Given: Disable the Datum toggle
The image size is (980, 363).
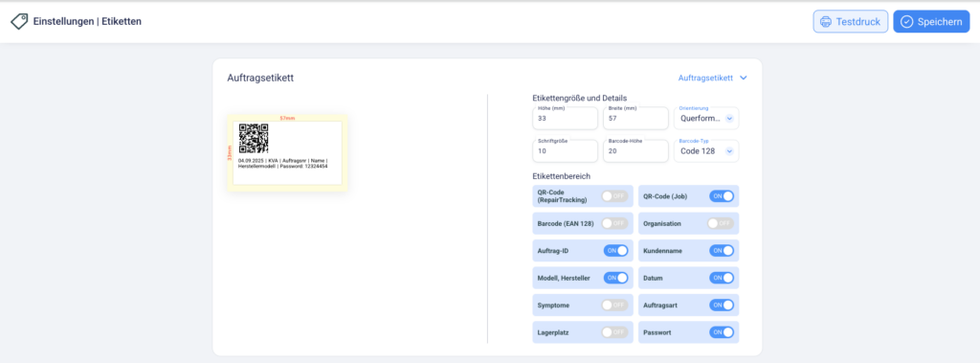Looking at the screenshot, I should 722,277.
